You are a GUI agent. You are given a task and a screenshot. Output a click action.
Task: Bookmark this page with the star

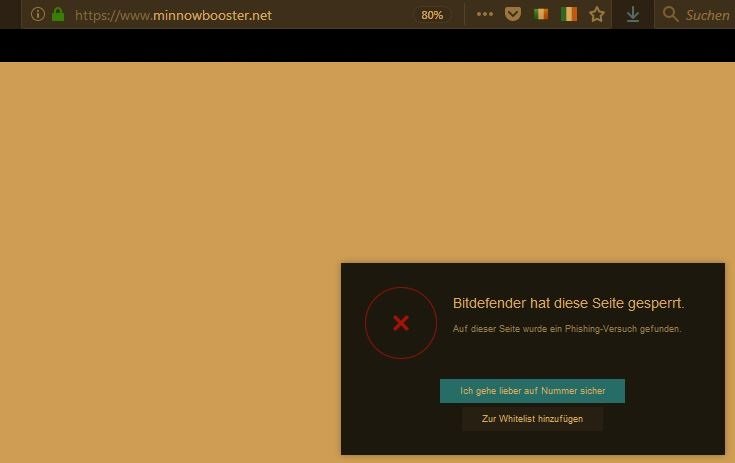pos(597,15)
